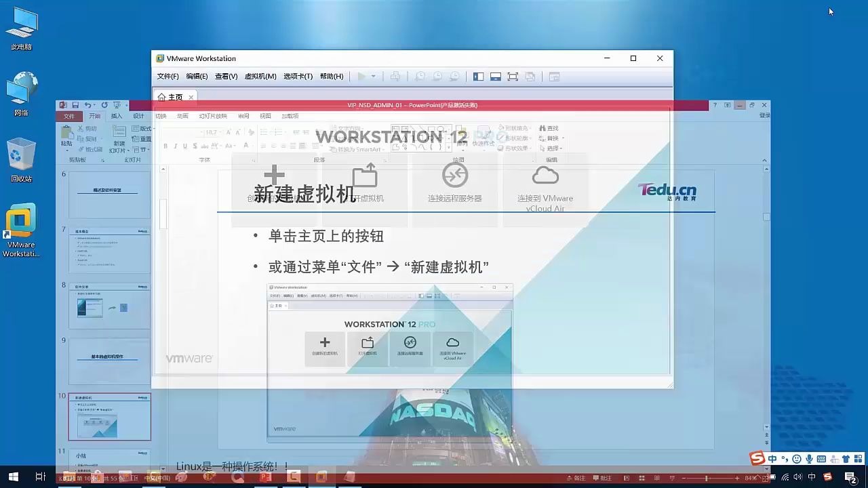The width and height of the screenshot is (868, 488).
Task: Click 剪切 cut in PowerPoint ribbon
Action: tap(87, 129)
